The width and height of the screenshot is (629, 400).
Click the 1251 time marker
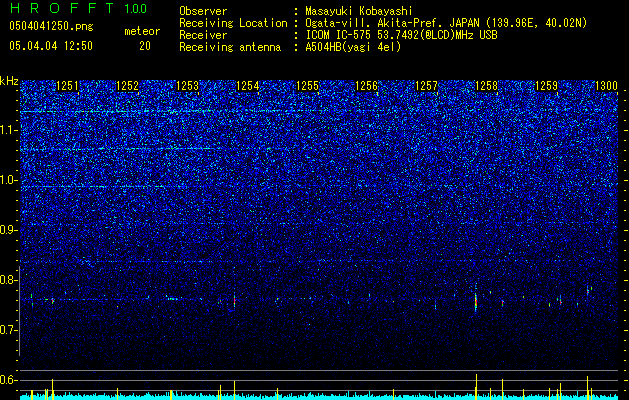67,86
